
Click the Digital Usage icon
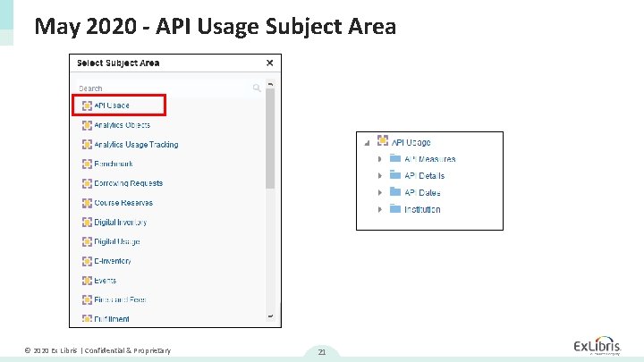87,241
